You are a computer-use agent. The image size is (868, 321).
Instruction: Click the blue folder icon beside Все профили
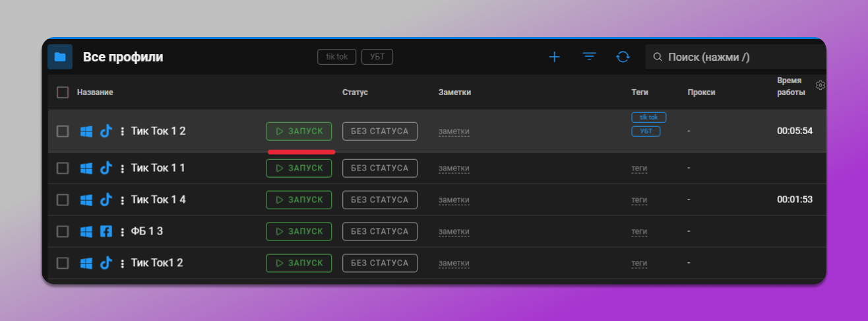[60, 57]
